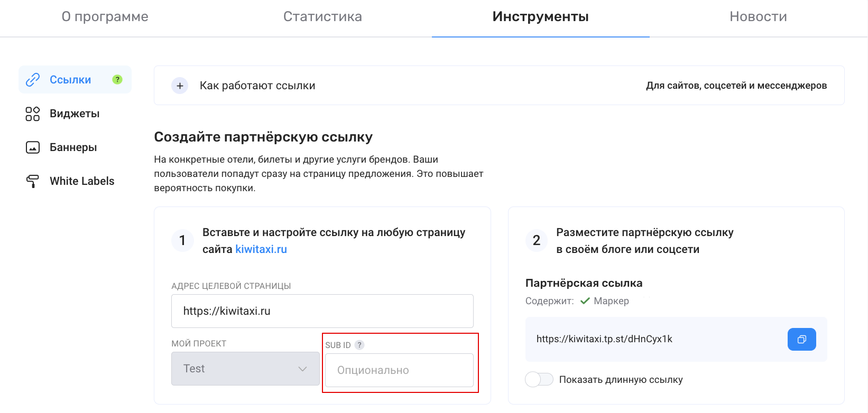Click the White Labels paint roller icon
Viewport: 868px width, 413px height.
click(33, 181)
